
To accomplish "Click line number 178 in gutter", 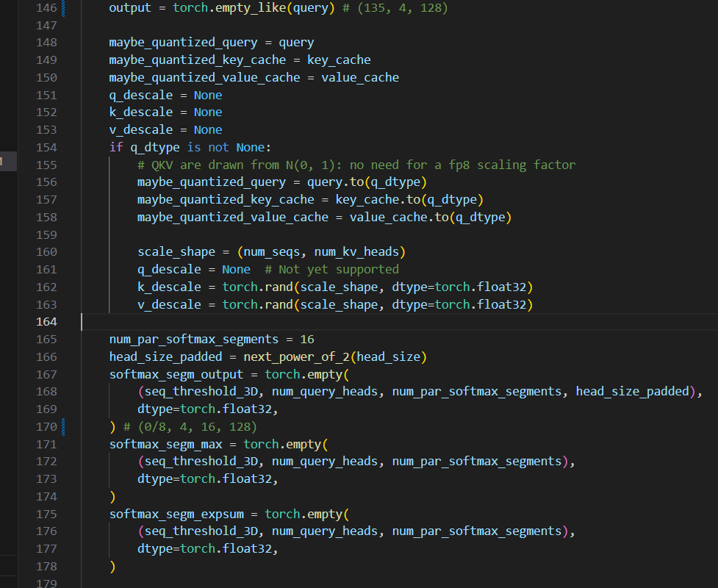I will coord(47,567).
